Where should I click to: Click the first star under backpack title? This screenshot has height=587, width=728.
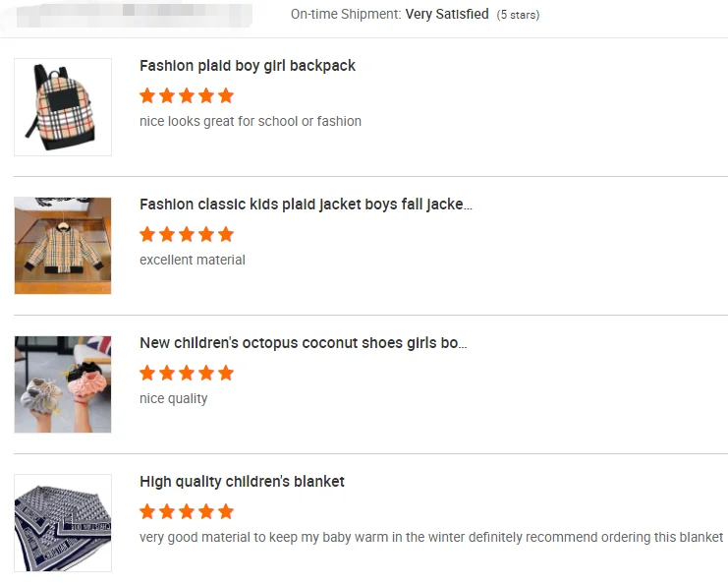(x=147, y=95)
